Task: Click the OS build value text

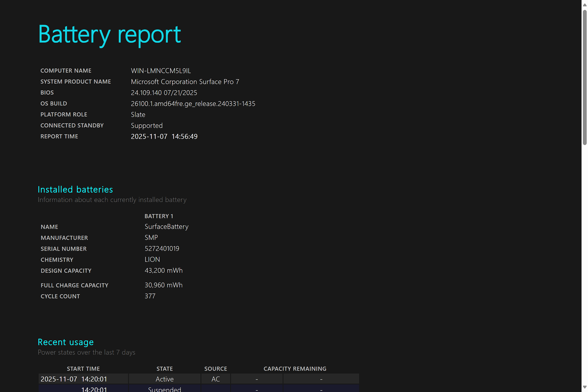Action: click(193, 104)
